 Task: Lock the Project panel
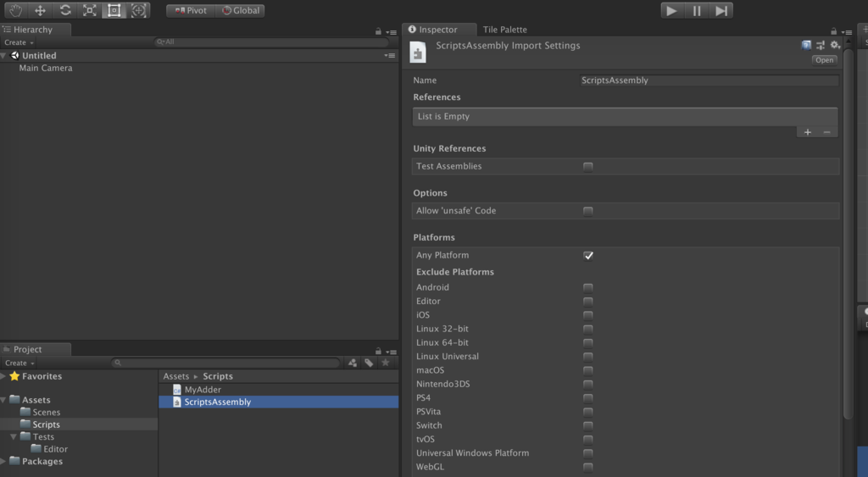(378, 351)
